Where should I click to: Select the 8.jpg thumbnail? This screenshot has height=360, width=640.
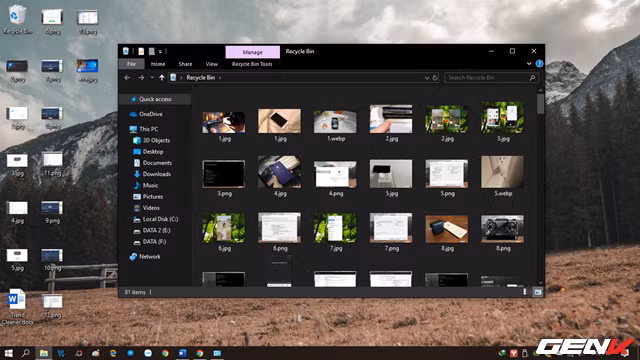[x=447, y=233]
